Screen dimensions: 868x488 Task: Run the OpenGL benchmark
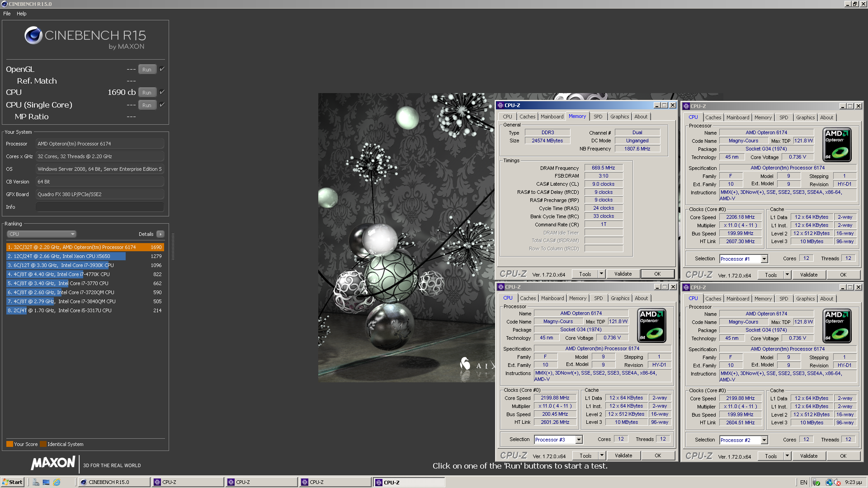pyautogui.click(x=147, y=70)
